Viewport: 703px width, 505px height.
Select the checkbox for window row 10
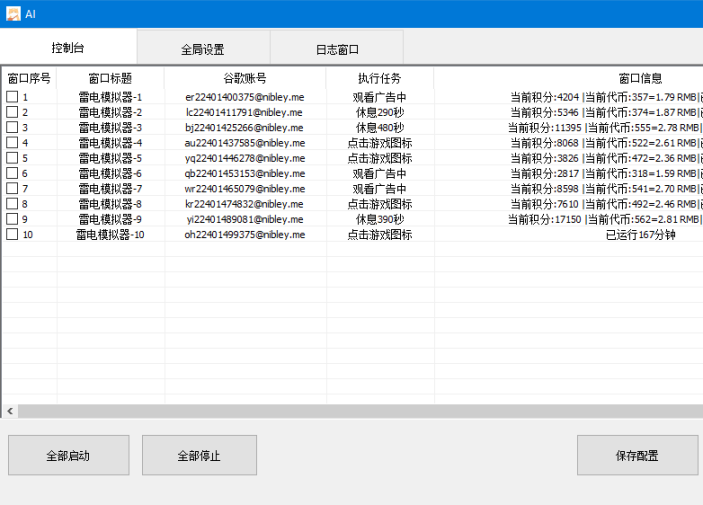(x=12, y=234)
